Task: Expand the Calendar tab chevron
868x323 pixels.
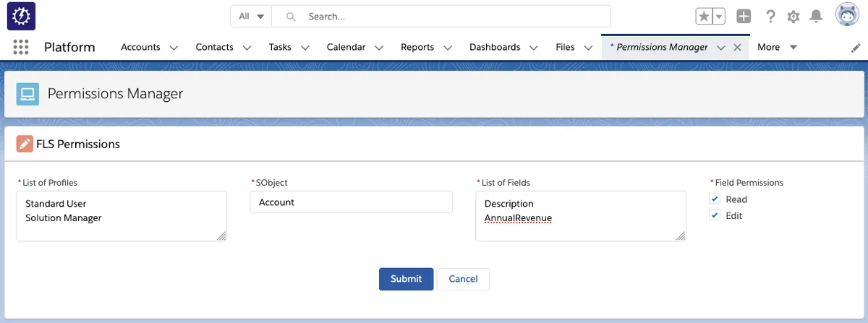Action: pos(379,48)
